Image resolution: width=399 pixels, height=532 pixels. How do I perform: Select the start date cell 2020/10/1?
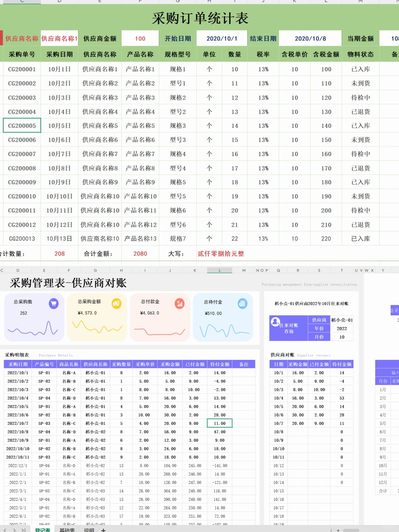tap(221, 38)
